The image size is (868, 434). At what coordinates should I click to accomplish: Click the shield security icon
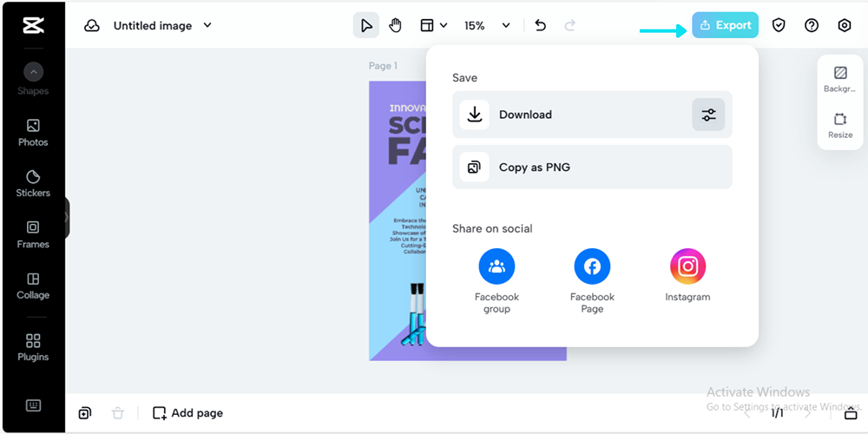tap(779, 25)
